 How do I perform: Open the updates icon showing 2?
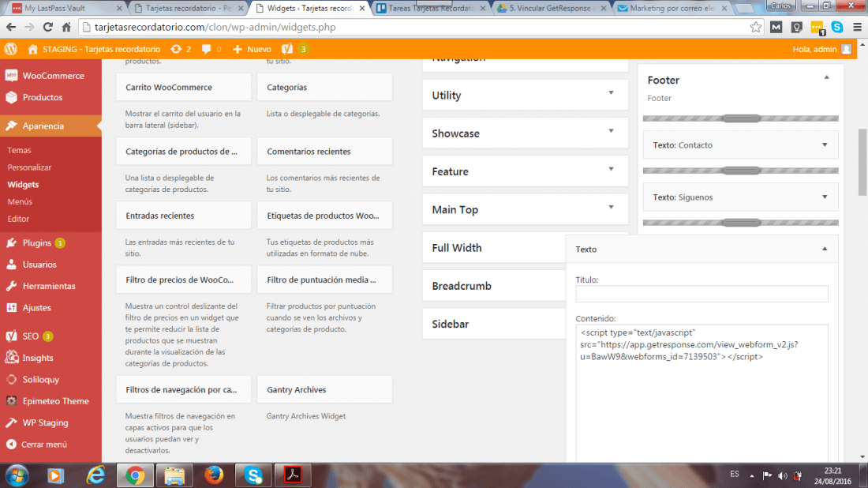click(x=176, y=49)
